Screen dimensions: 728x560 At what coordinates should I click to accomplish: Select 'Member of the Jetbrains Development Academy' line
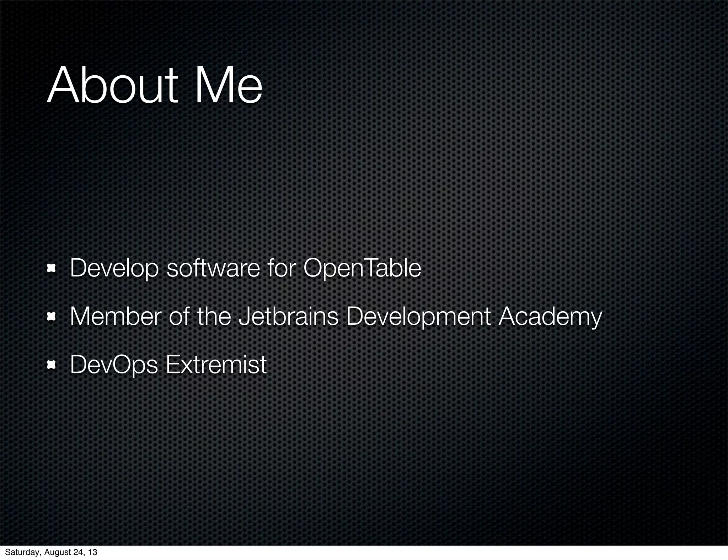coord(336,317)
